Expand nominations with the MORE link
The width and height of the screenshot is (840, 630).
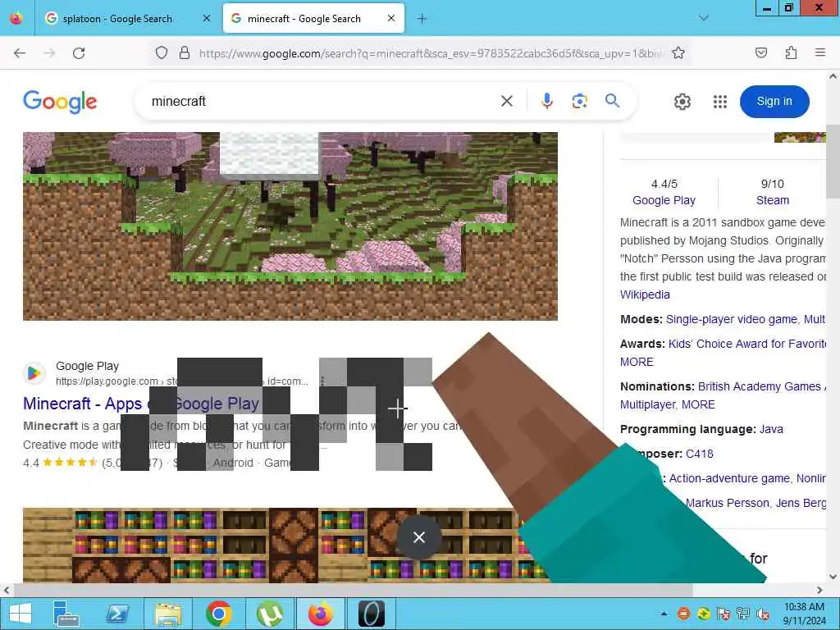[698, 404]
